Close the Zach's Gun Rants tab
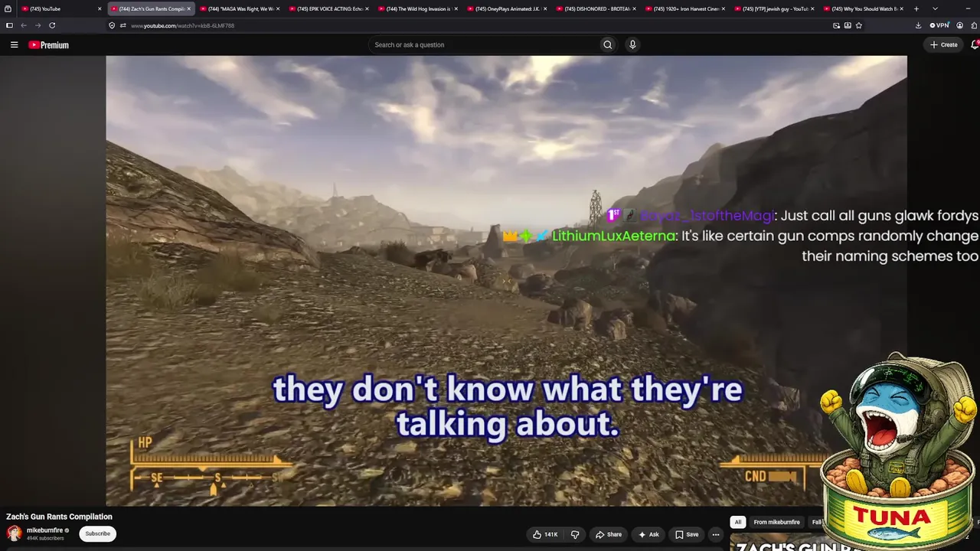This screenshot has height=551, width=980. pyautogui.click(x=188, y=9)
